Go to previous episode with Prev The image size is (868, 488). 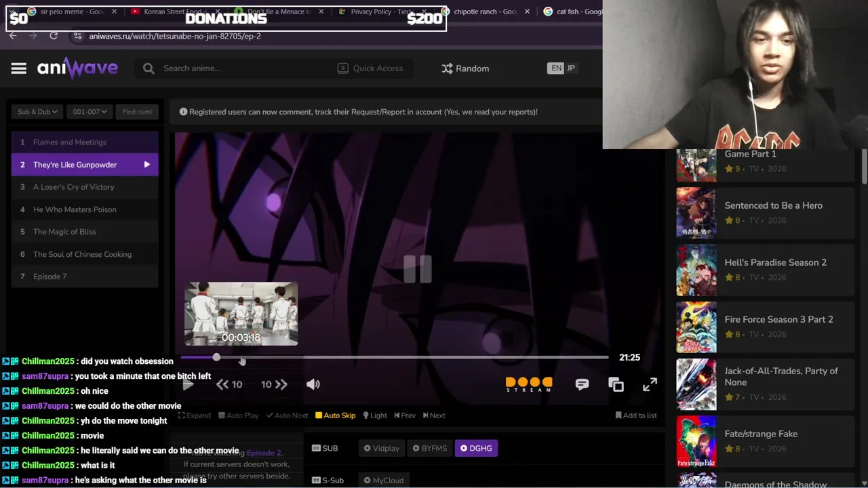[x=405, y=415]
